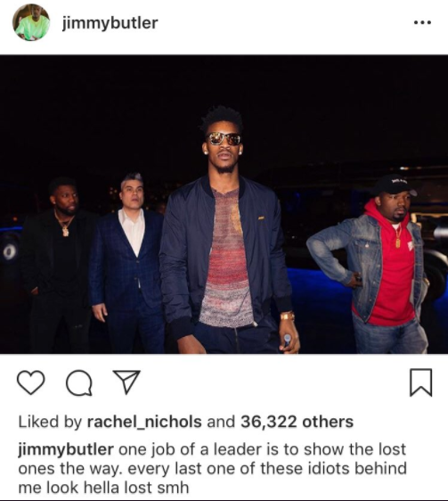Open the jimmybutler username in the post header
The image size is (448, 501).
coord(110,23)
